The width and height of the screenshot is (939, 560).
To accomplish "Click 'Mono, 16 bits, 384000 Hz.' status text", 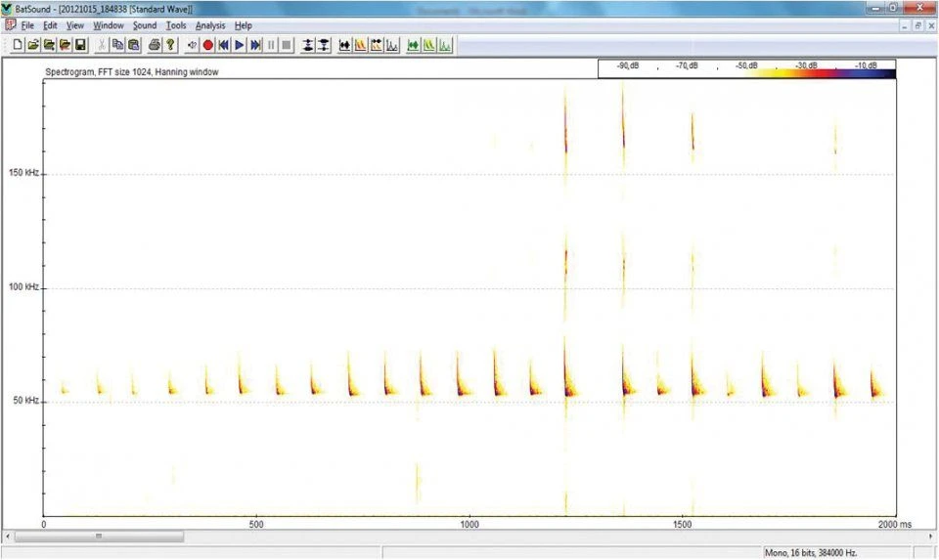I will [810, 553].
